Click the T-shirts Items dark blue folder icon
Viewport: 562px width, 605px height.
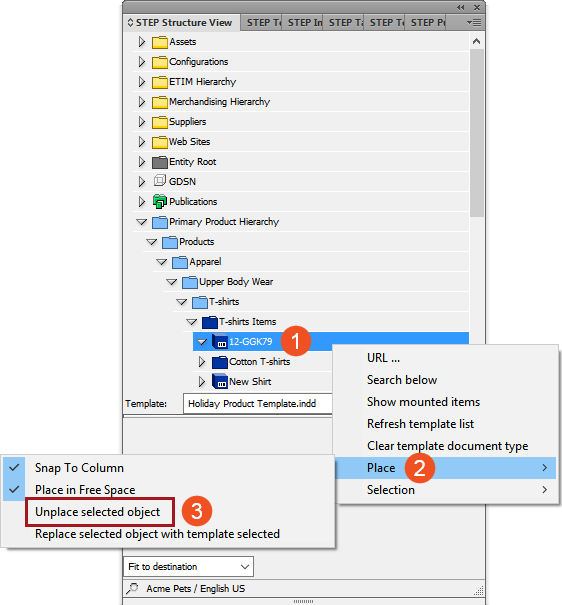pos(210,321)
